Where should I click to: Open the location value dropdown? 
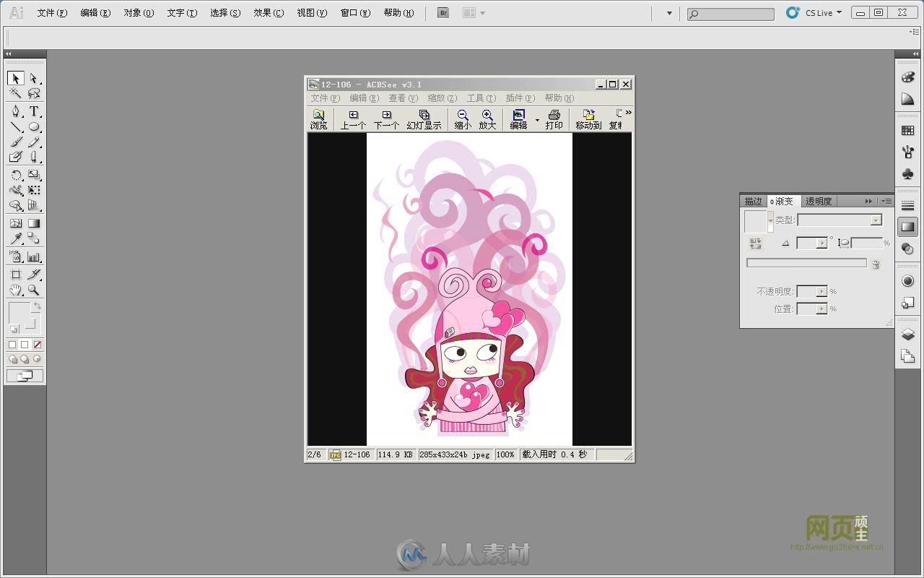coord(822,309)
